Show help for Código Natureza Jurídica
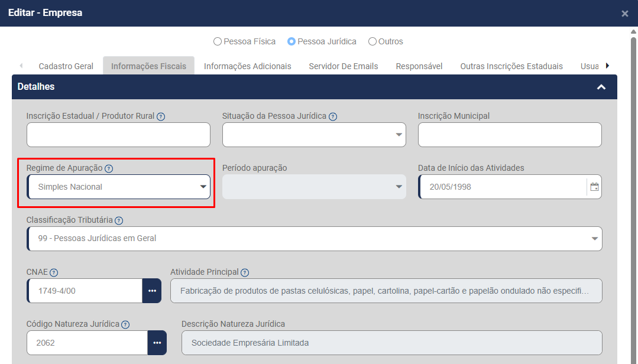This screenshot has height=364, width=638. pos(125,324)
